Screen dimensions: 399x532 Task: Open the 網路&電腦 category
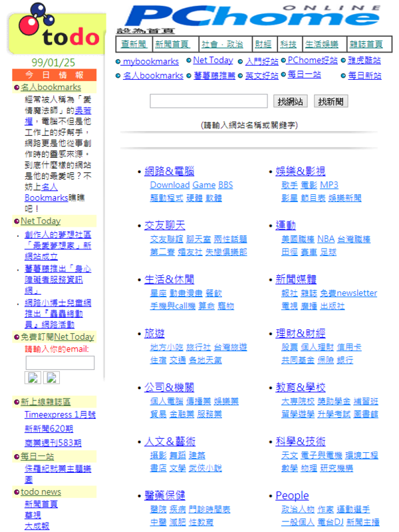[x=170, y=172]
